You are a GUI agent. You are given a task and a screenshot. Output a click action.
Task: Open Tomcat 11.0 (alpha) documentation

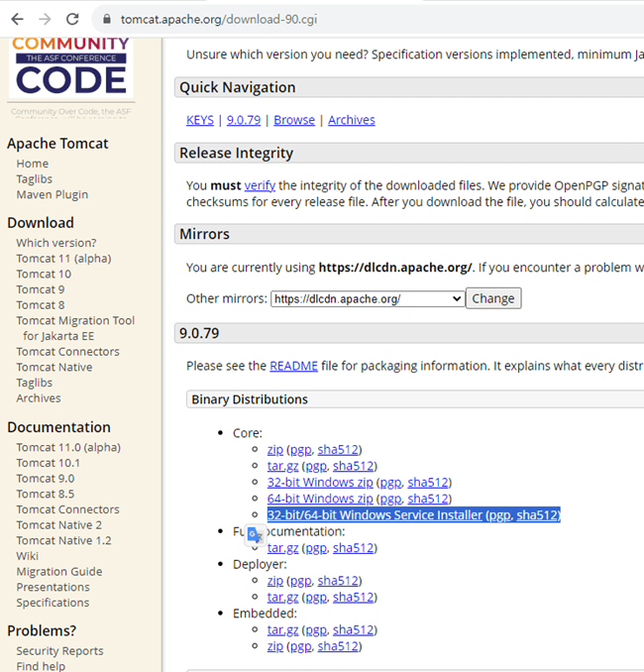[68, 447]
